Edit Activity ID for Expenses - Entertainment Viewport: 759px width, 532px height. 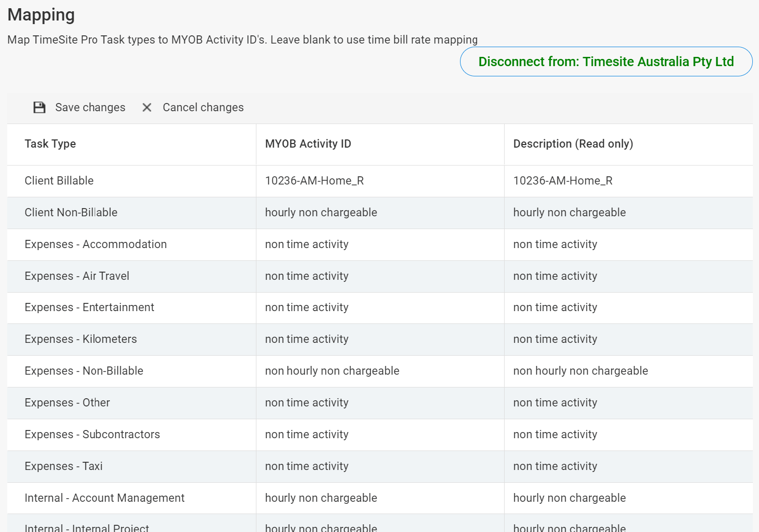pyautogui.click(x=379, y=308)
